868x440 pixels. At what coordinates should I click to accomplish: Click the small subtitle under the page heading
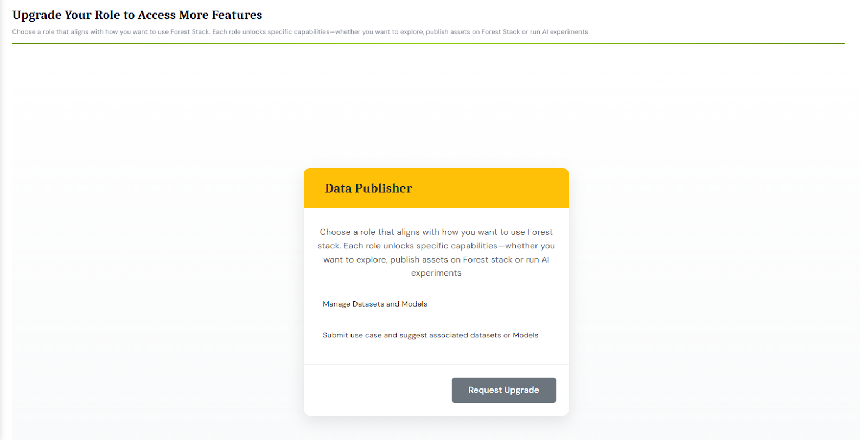tap(299, 32)
